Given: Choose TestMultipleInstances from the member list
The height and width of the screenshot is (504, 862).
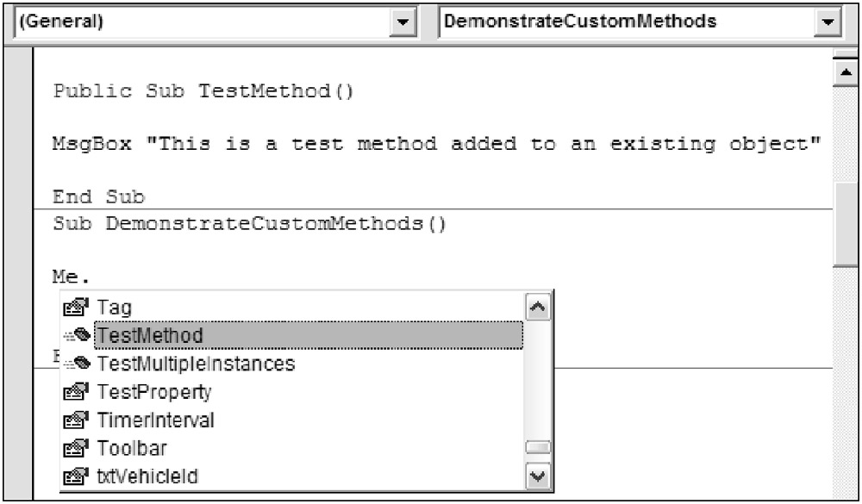Looking at the screenshot, I should click(x=197, y=364).
